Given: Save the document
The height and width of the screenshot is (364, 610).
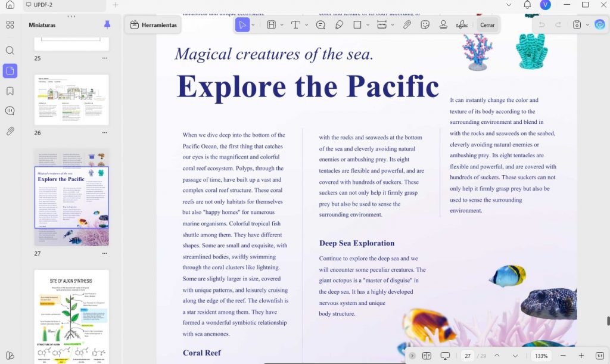Looking at the screenshot, I should [x=577, y=25].
